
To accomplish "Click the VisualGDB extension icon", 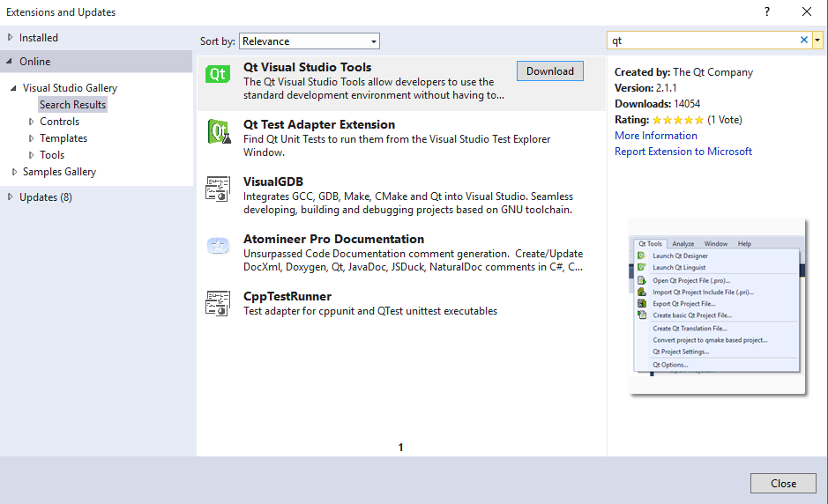I will pyautogui.click(x=218, y=189).
